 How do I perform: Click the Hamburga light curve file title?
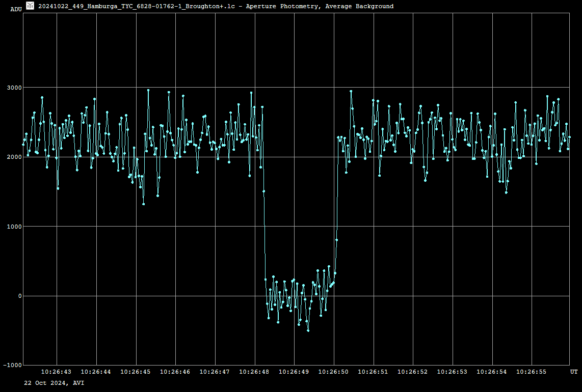click(216, 6)
